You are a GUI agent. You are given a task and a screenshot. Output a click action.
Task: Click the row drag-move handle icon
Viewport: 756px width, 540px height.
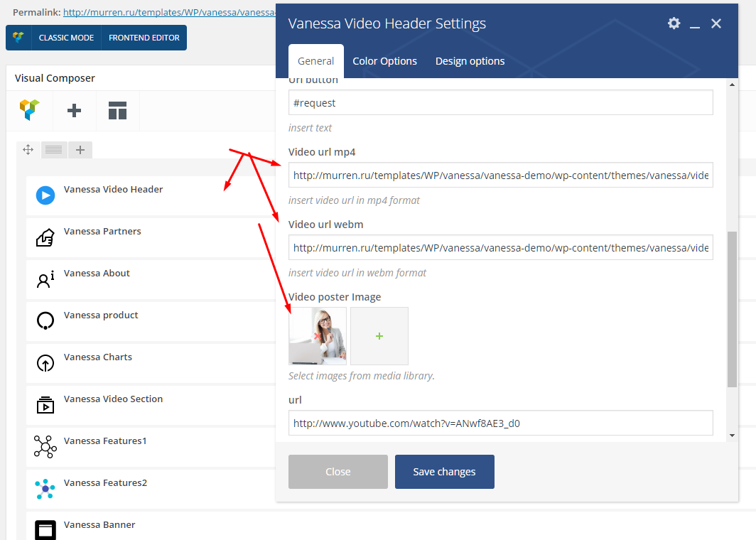(28, 149)
